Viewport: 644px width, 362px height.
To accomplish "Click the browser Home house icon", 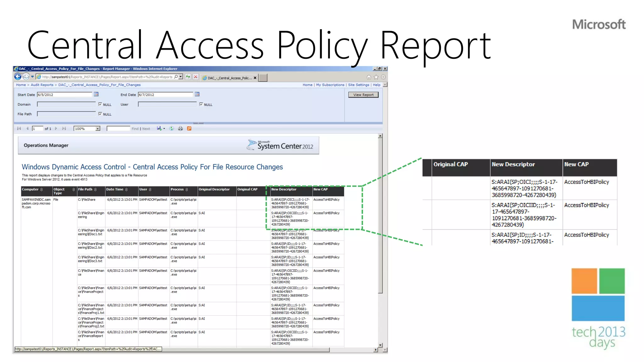I will coord(369,77).
